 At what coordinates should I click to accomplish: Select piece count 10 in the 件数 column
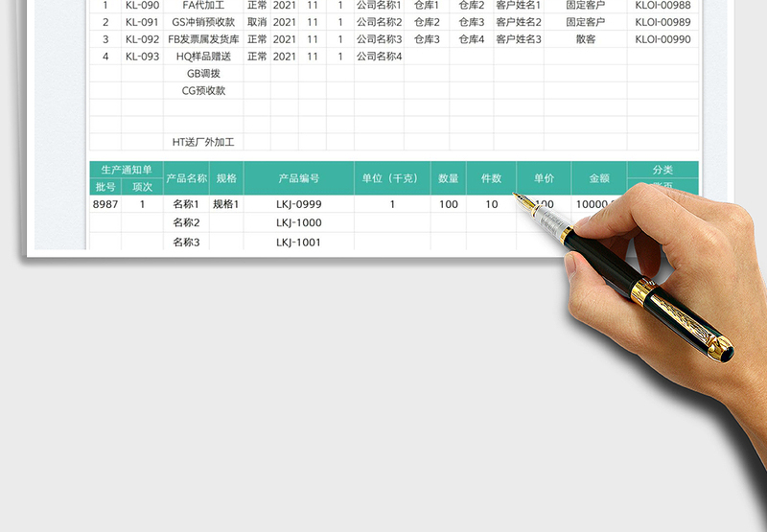[x=492, y=204]
